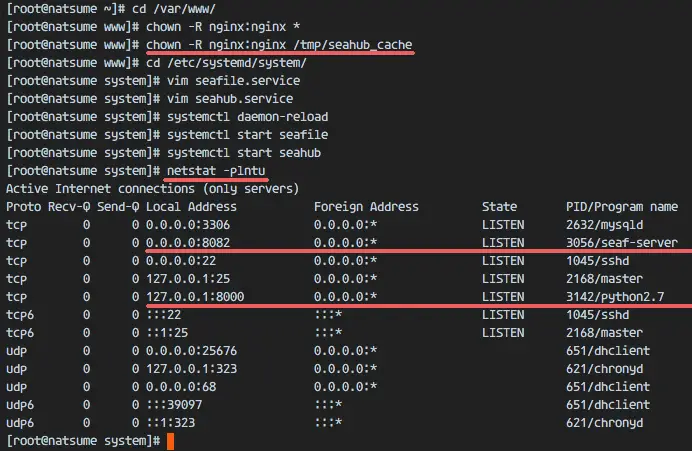692x451 pixels.
Task: Click the 'Local Address' column header
Action: pos(191,207)
